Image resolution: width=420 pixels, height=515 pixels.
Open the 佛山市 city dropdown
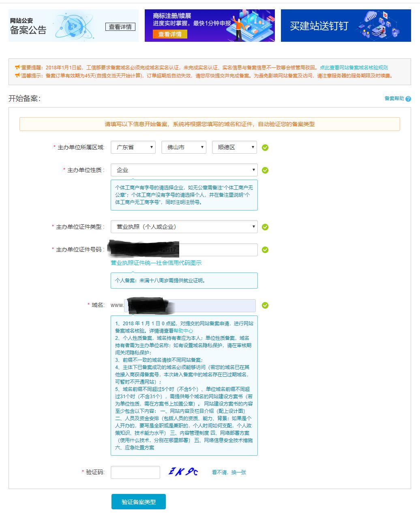tap(184, 147)
